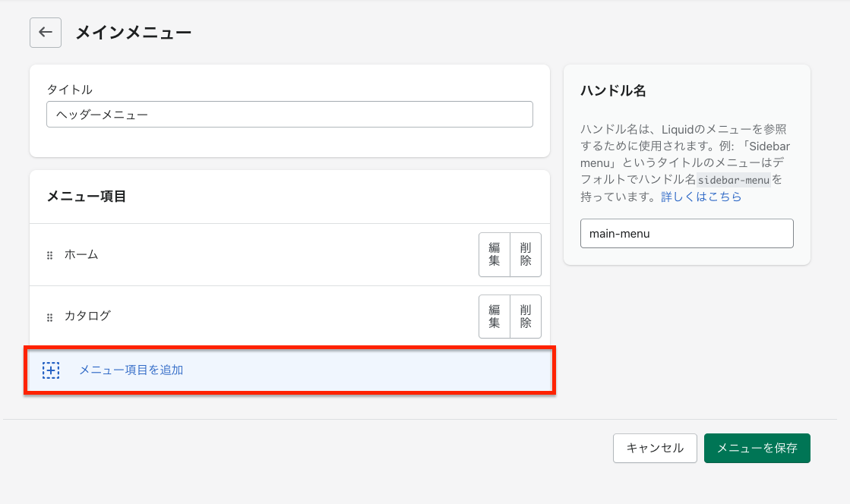The width and height of the screenshot is (850, 504).
Task: Focus the handle field containing main-menu
Action: [687, 234]
